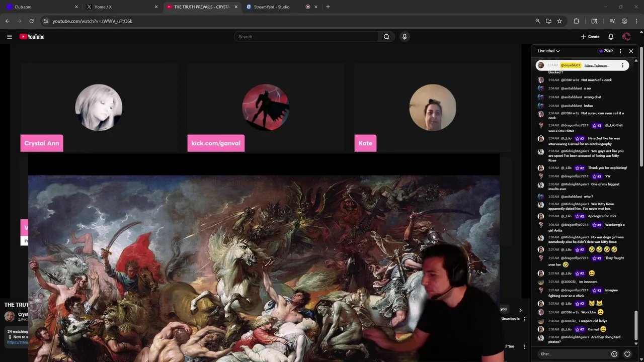Image resolution: width=644 pixels, height=362 pixels.
Task: Open browser zoom control in address bar
Action: tap(538, 21)
